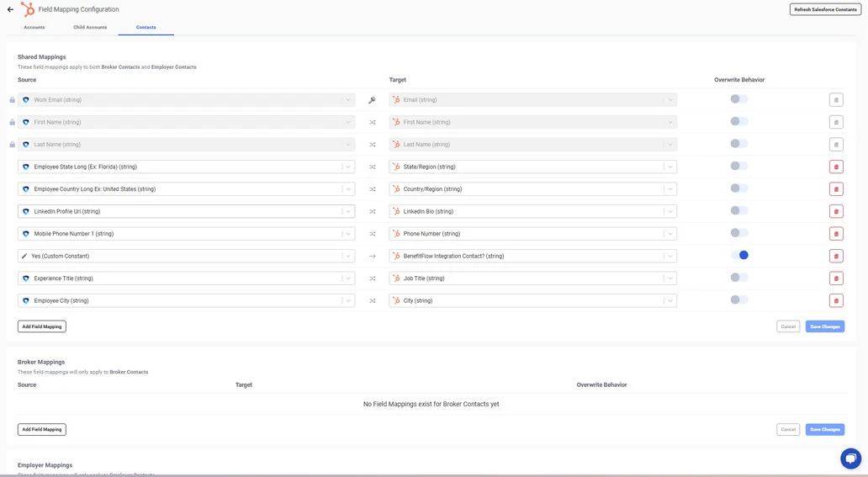Click the HubSpot logo in header
Viewport: 868px width, 477px height.
[x=27, y=9]
